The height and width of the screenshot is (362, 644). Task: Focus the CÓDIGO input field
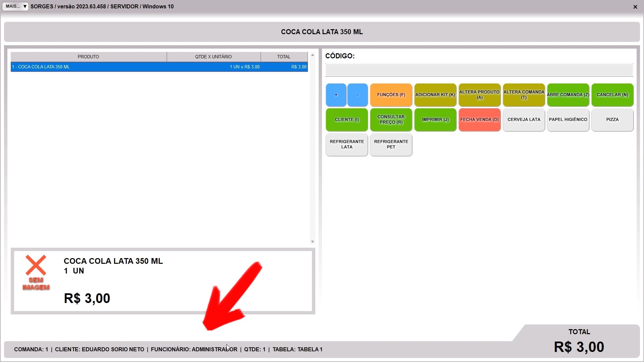pos(479,70)
